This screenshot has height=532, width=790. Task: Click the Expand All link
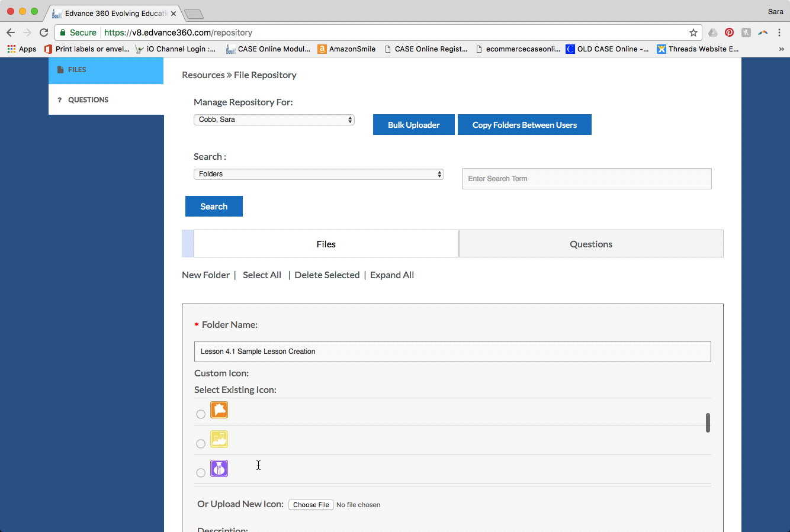coord(392,275)
